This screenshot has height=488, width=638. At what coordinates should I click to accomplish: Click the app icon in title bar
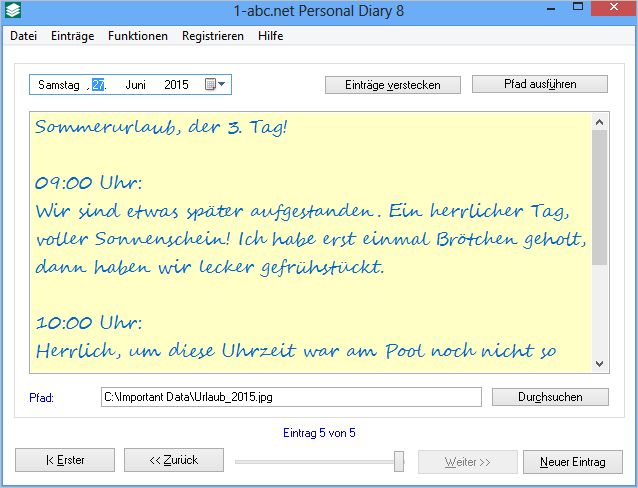pyautogui.click(x=11, y=10)
